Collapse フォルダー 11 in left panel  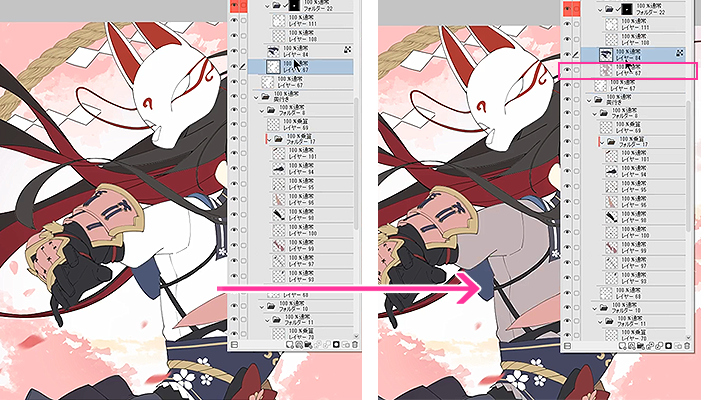268,320
